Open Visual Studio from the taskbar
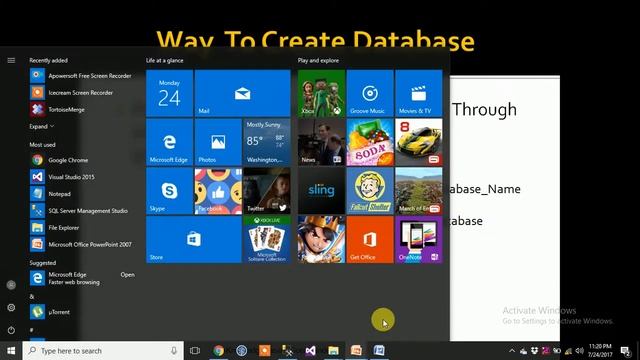The width and height of the screenshot is (640, 360). pos(310,351)
